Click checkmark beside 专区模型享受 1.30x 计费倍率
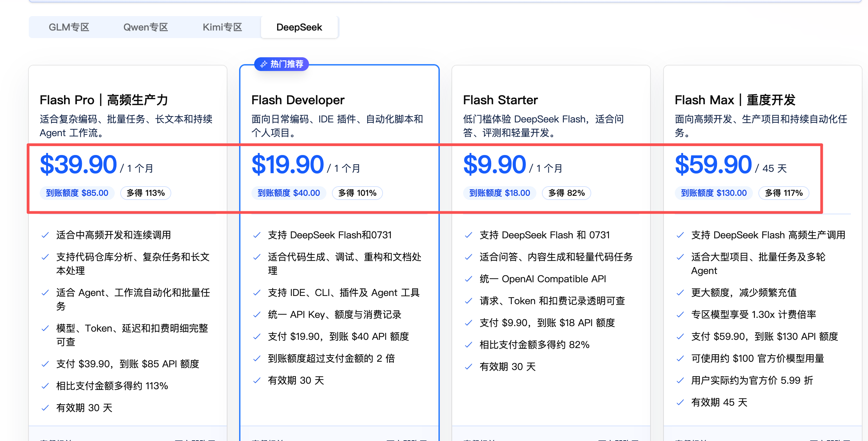This screenshot has height=441, width=868. tap(680, 315)
